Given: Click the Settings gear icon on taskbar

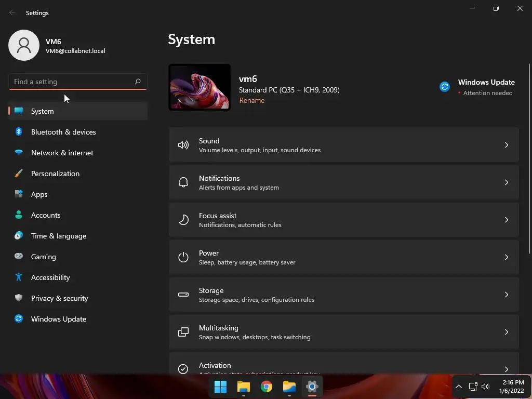Looking at the screenshot, I should [x=312, y=387].
